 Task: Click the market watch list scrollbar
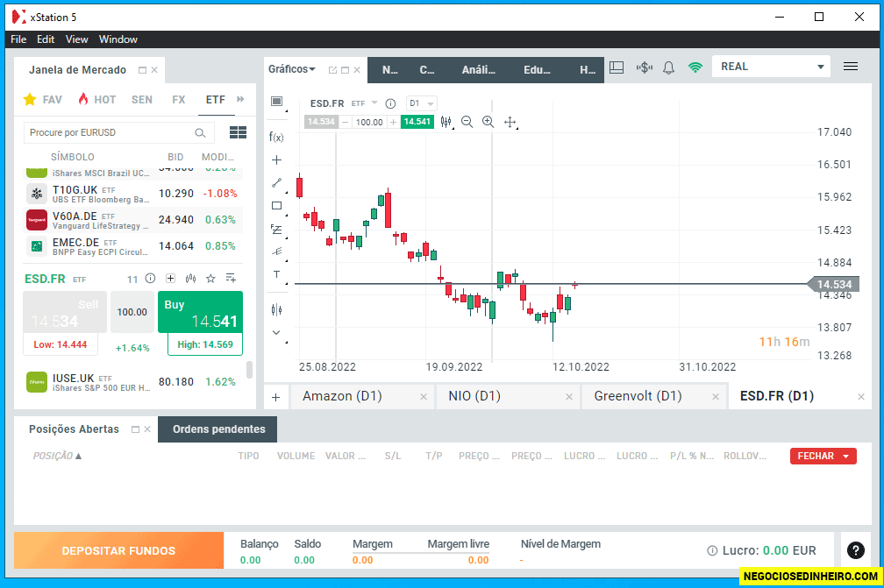pos(249,370)
